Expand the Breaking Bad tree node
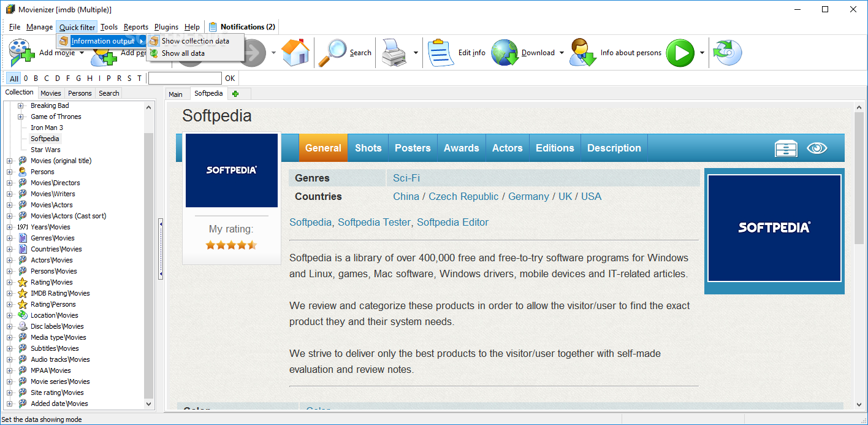 [20, 105]
